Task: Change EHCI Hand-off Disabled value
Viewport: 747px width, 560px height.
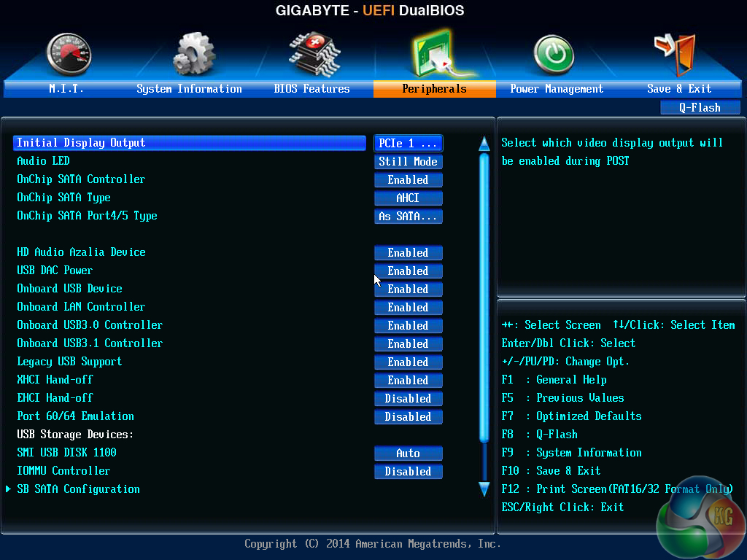Action: (409, 398)
